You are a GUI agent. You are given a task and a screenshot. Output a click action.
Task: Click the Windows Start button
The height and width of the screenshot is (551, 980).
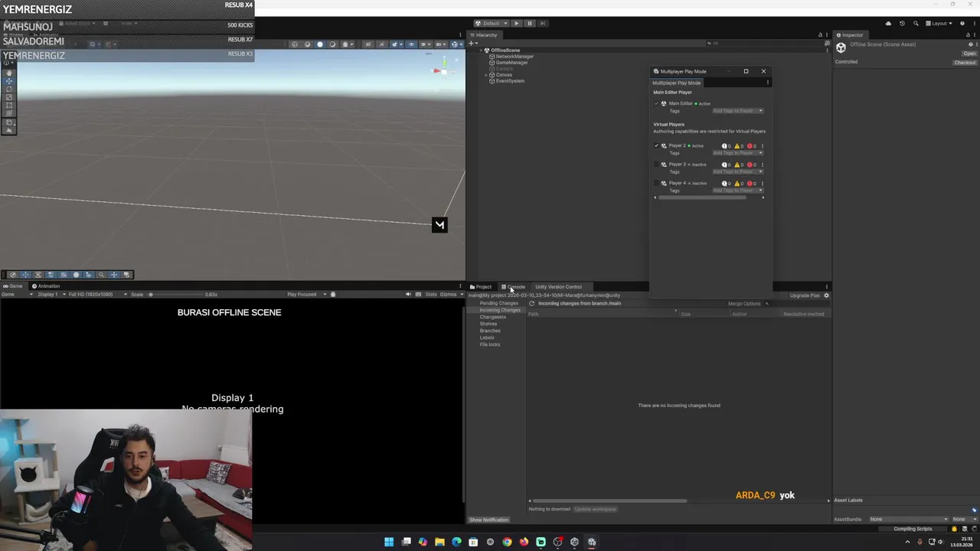[389, 542]
